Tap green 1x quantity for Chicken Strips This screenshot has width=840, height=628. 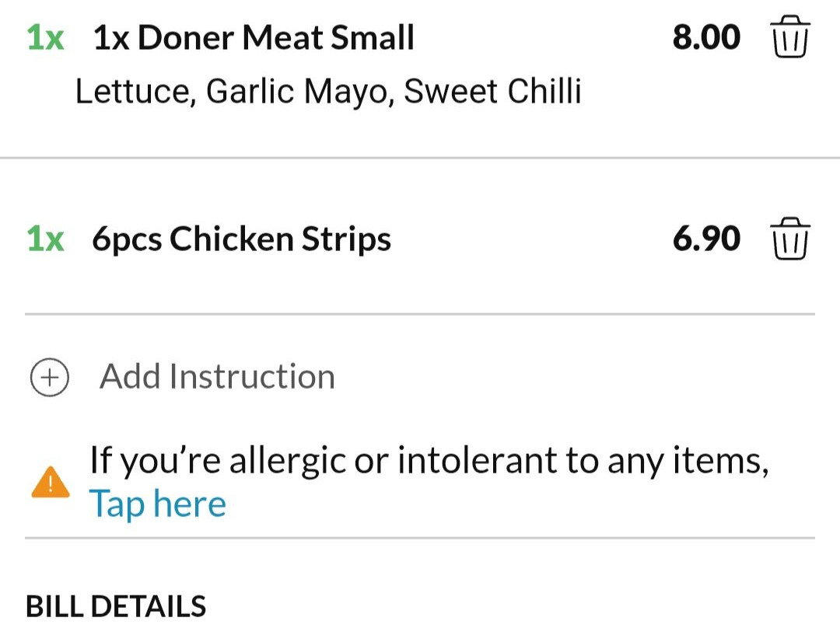tap(46, 239)
